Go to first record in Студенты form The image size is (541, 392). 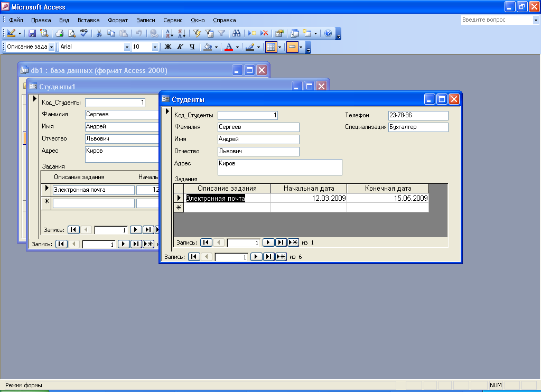click(194, 257)
